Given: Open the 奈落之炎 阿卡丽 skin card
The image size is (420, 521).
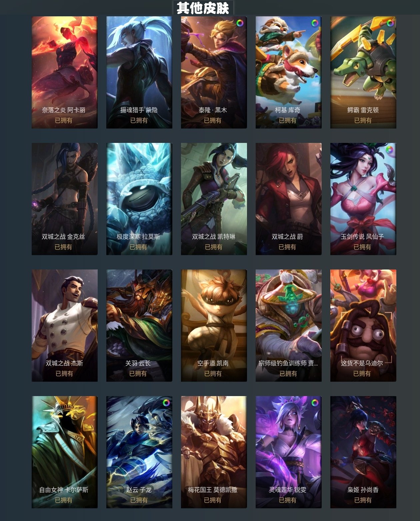Looking at the screenshot, I should 65,72.
